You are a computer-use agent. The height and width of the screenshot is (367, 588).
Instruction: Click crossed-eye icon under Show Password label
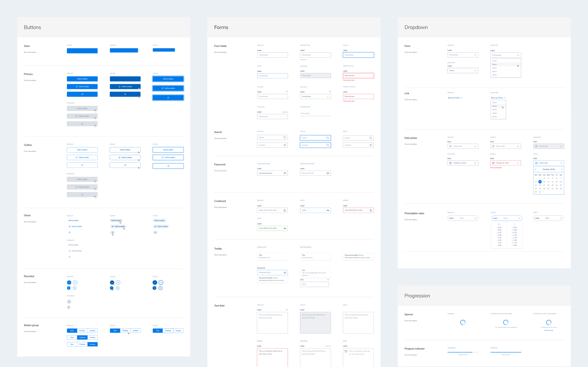tap(328, 173)
